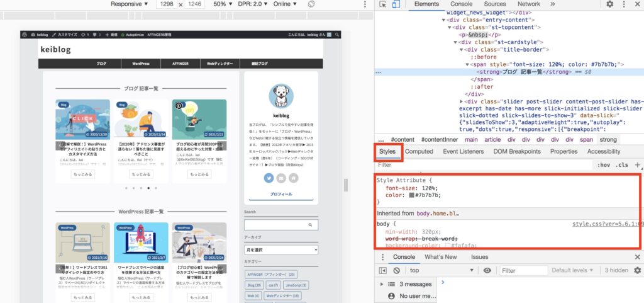Expand the slider post-slider div node
The height and width of the screenshot is (303, 644).
(x=464, y=101)
